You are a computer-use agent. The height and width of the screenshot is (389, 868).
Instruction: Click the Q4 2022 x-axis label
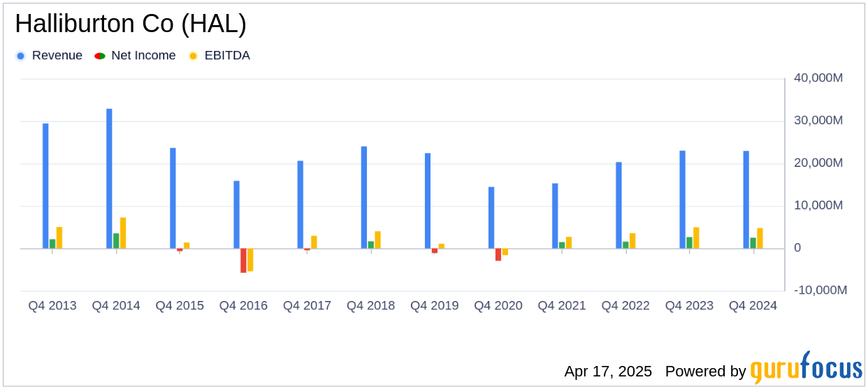(625, 306)
